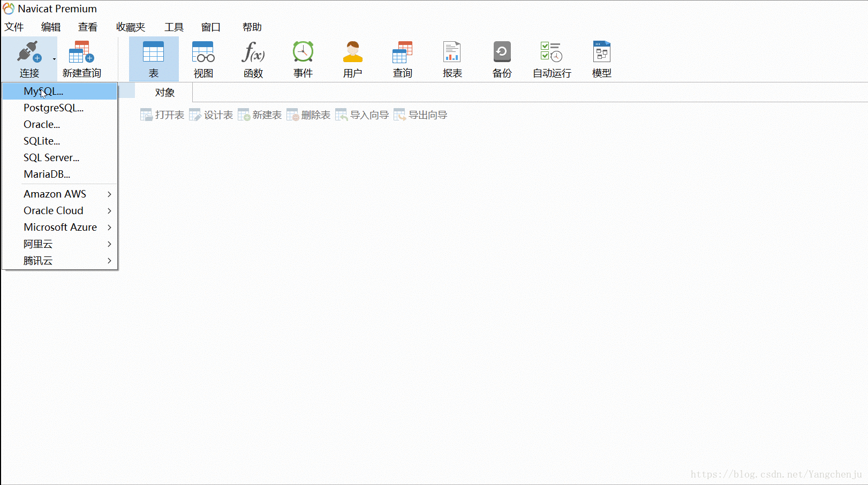Click the 新建表 (New Table) button
The height and width of the screenshot is (485, 868).
259,114
